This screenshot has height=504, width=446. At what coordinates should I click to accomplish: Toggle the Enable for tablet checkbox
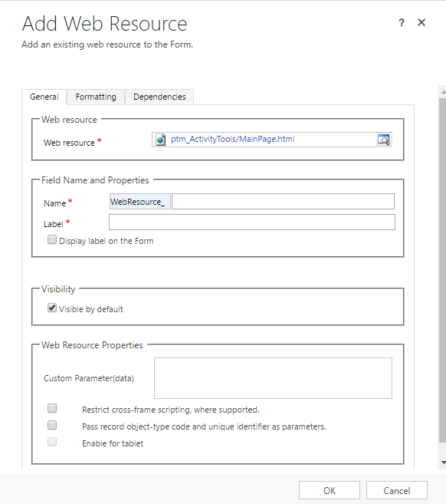[52, 442]
